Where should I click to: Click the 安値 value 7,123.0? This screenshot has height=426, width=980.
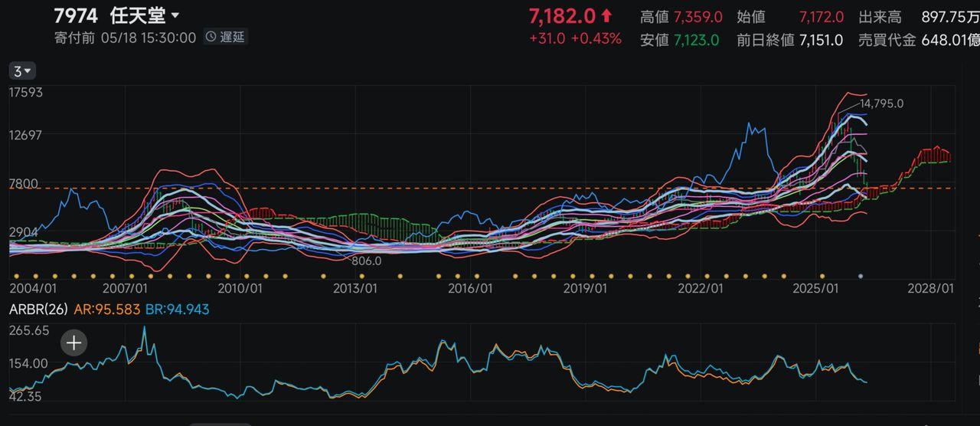pos(696,40)
